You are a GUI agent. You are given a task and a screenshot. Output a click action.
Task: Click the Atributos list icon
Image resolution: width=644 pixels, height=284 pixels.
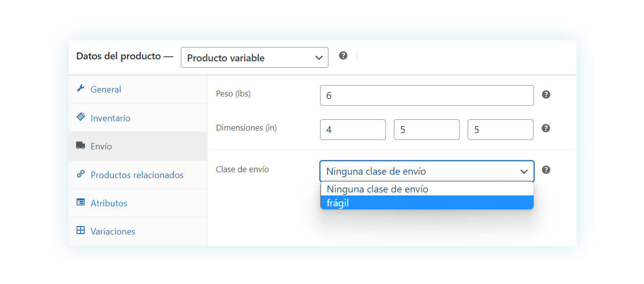click(80, 202)
